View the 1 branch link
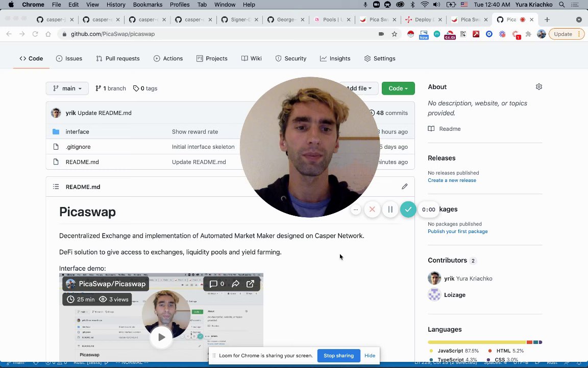The image size is (588, 368). 111,88
